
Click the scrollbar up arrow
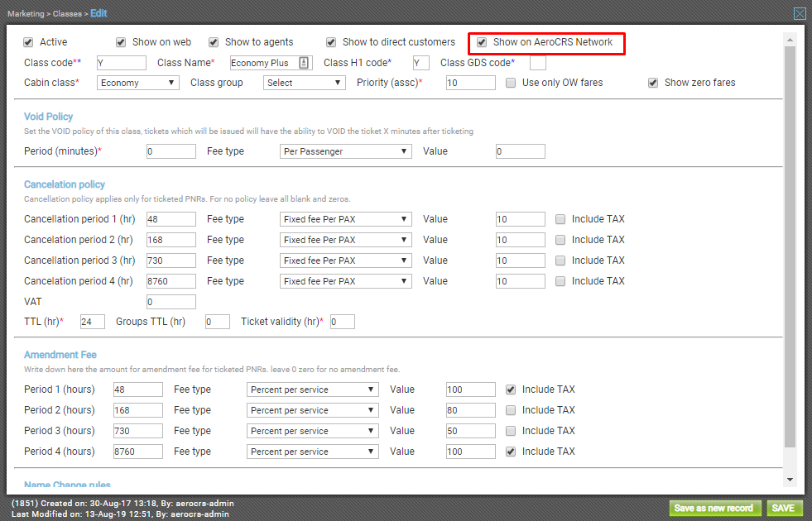(x=790, y=39)
